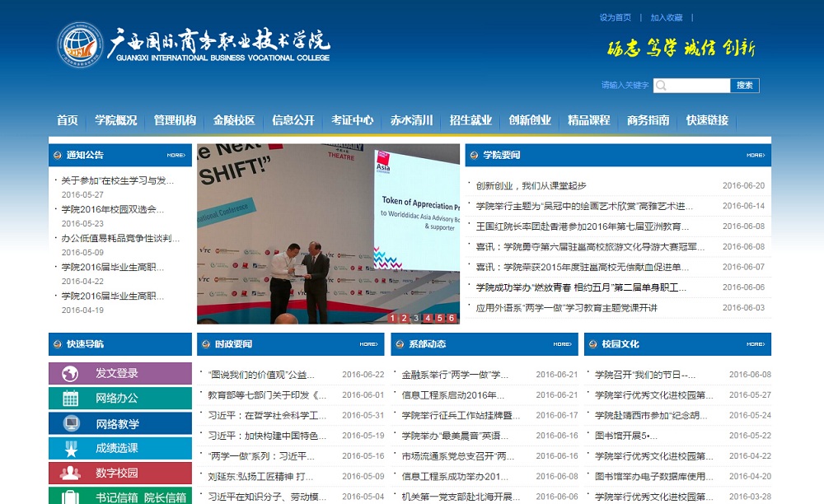Click MORE in 学院要闻 panel
The height and width of the screenshot is (504, 824).
click(756, 156)
